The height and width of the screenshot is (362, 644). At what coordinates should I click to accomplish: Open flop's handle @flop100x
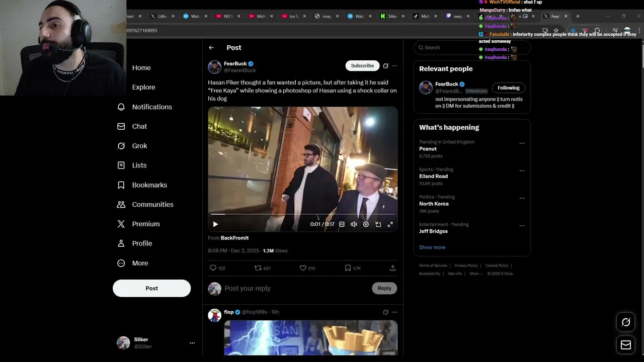pos(255,312)
